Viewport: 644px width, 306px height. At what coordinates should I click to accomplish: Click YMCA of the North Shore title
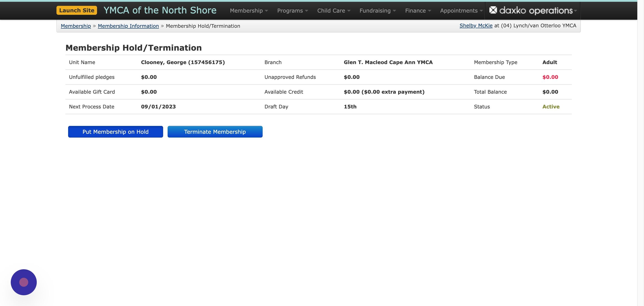point(160,10)
